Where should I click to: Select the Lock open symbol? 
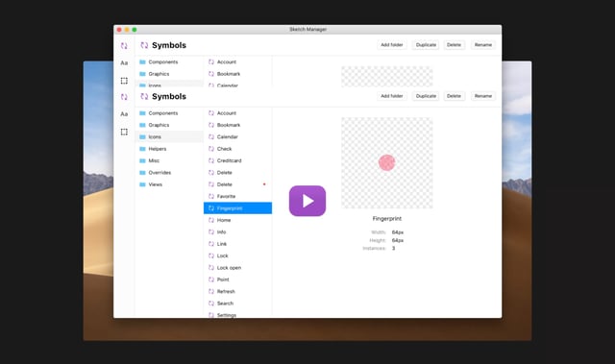tap(237, 268)
